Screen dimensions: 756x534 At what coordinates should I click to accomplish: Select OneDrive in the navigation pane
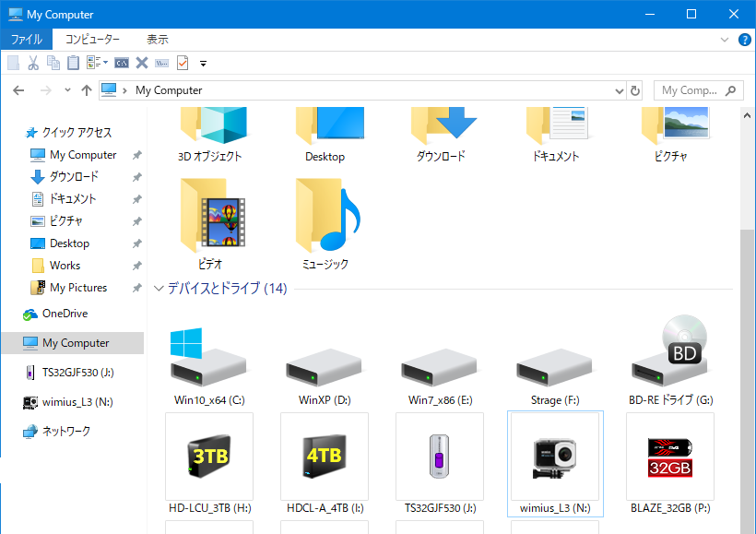coord(65,314)
